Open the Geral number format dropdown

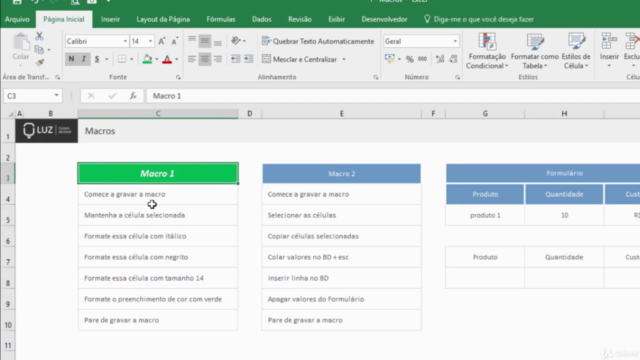[x=455, y=41]
